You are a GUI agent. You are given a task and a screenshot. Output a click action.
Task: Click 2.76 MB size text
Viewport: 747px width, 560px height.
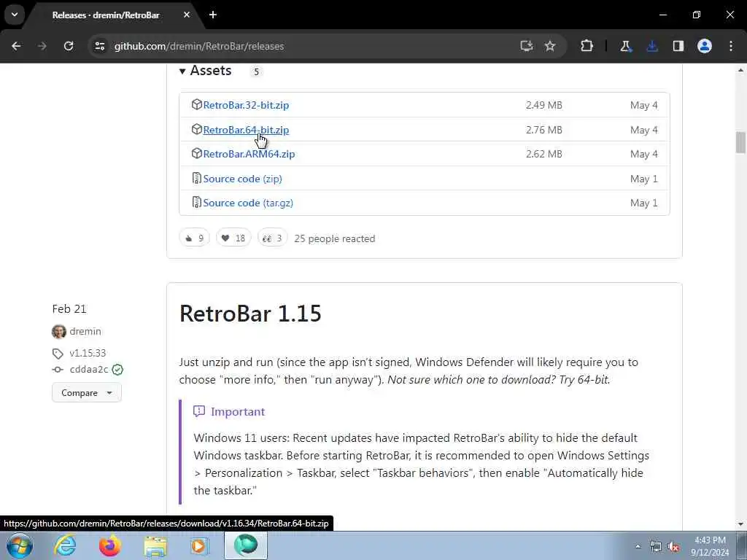click(x=543, y=130)
